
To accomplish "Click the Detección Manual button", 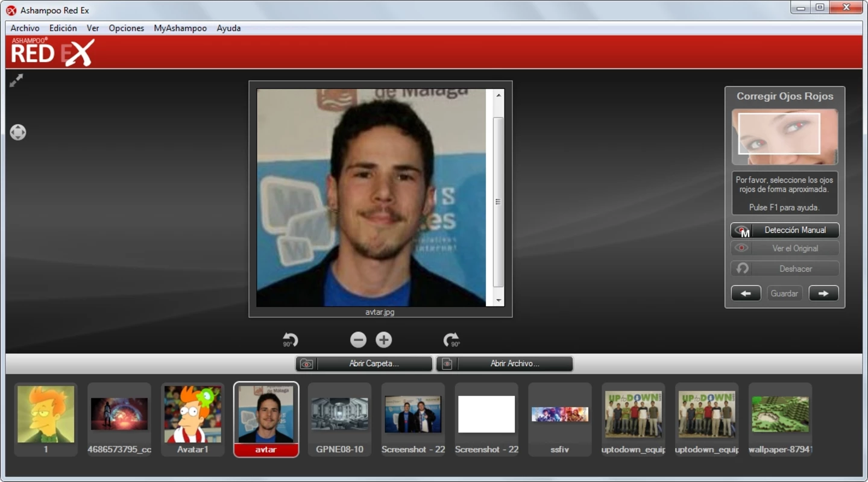I will (x=785, y=230).
